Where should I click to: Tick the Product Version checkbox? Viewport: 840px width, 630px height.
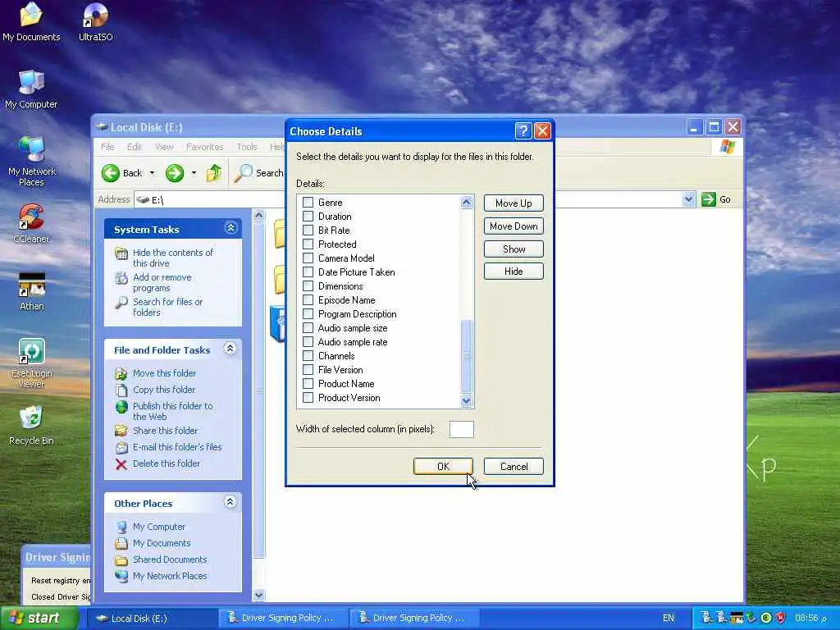pos(308,398)
